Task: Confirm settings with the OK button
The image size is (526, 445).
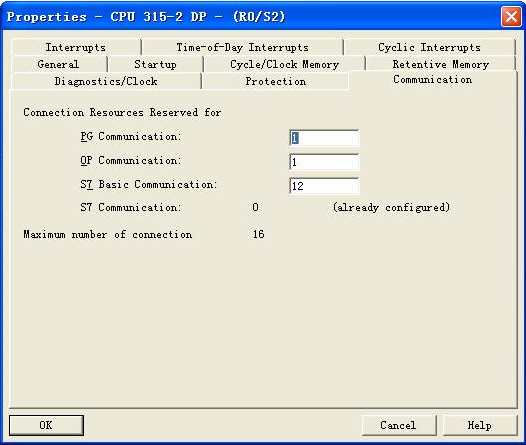Action: pos(46,425)
